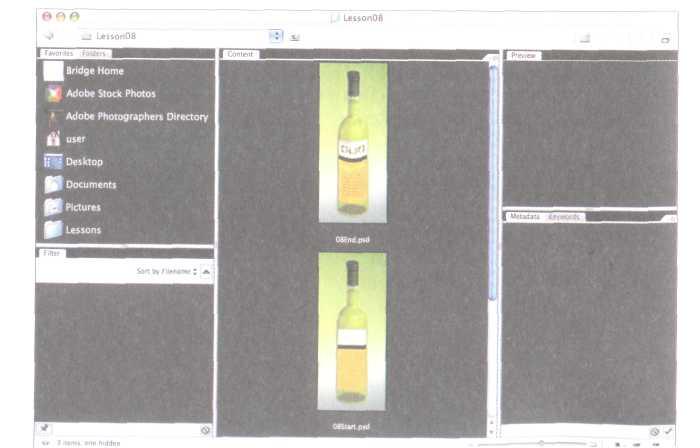
Task: Click the Bridge Home label
Action: [x=95, y=71]
